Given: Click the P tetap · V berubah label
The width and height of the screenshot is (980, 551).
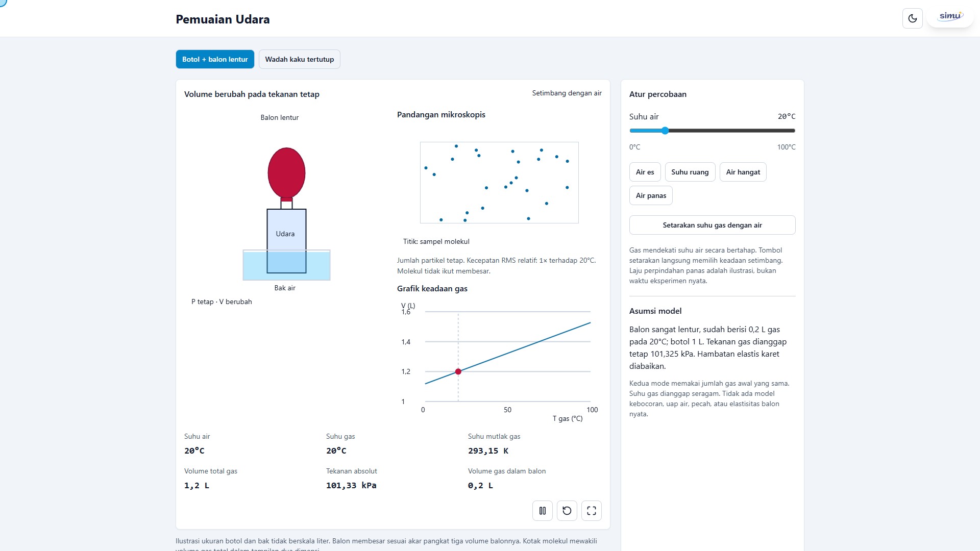Looking at the screenshot, I should (222, 302).
